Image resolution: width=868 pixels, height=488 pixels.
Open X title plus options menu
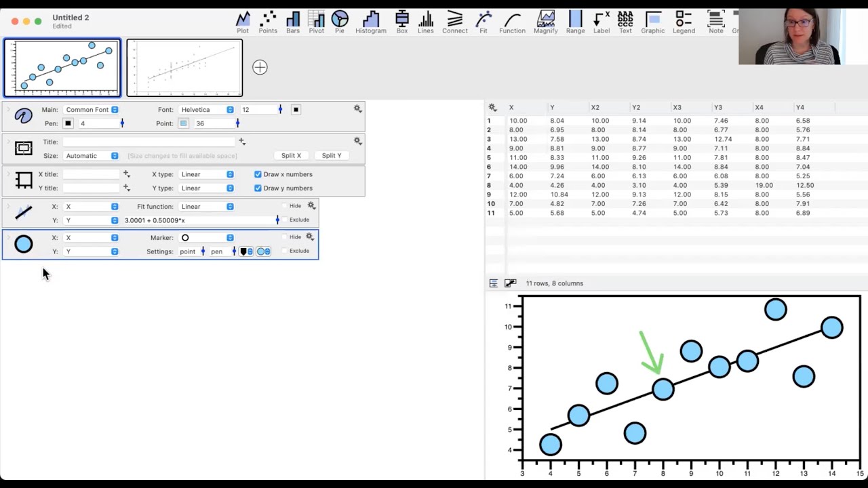126,174
